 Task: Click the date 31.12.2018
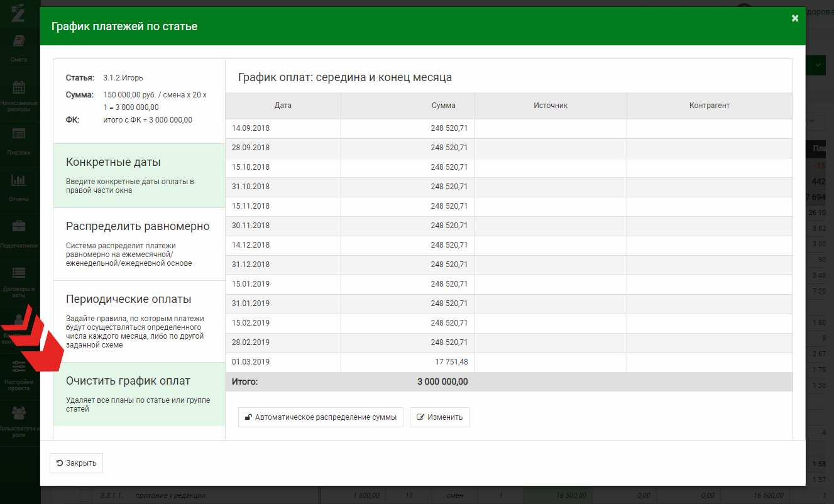tap(251, 265)
